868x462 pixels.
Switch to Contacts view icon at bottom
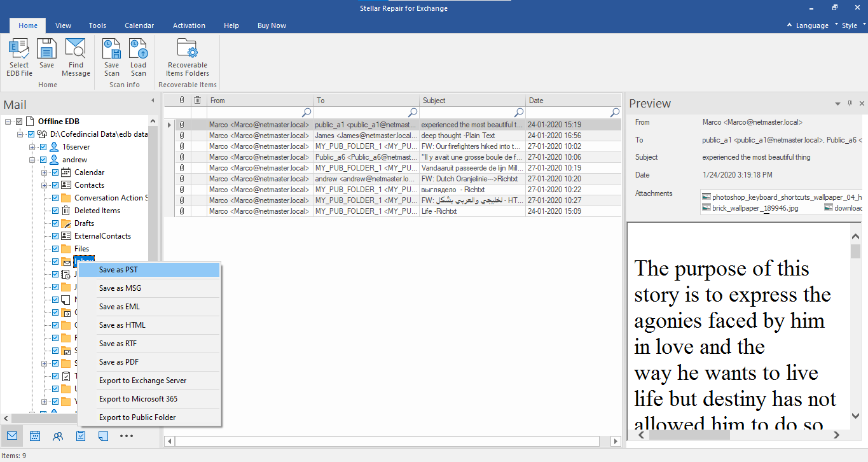tap(58, 436)
